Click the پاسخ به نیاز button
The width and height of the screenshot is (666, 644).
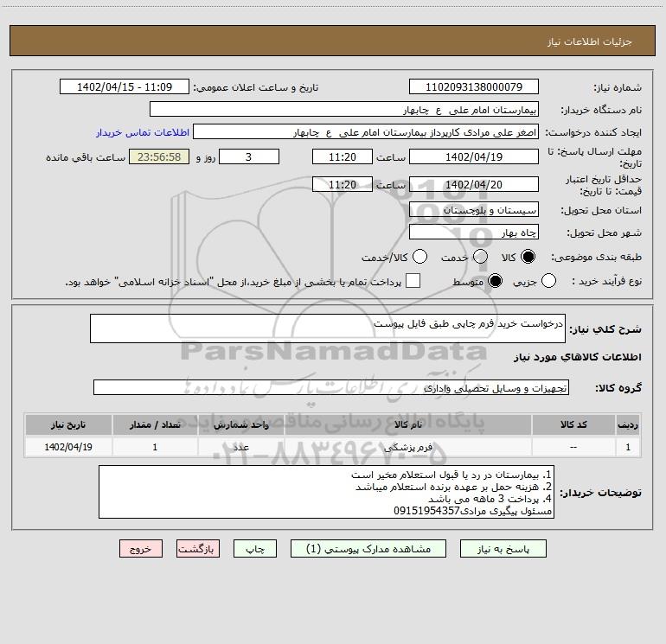(503, 549)
